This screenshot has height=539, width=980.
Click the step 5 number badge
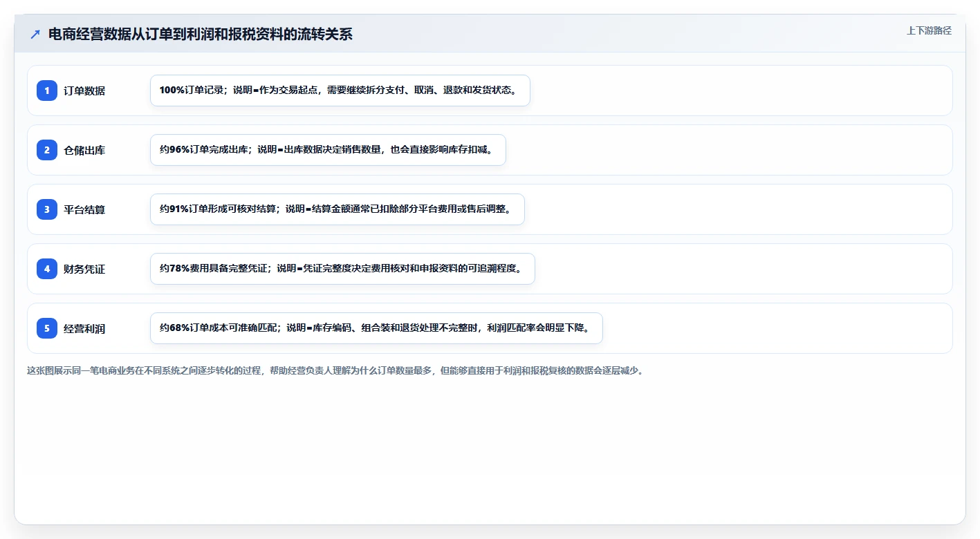(x=47, y=328)
